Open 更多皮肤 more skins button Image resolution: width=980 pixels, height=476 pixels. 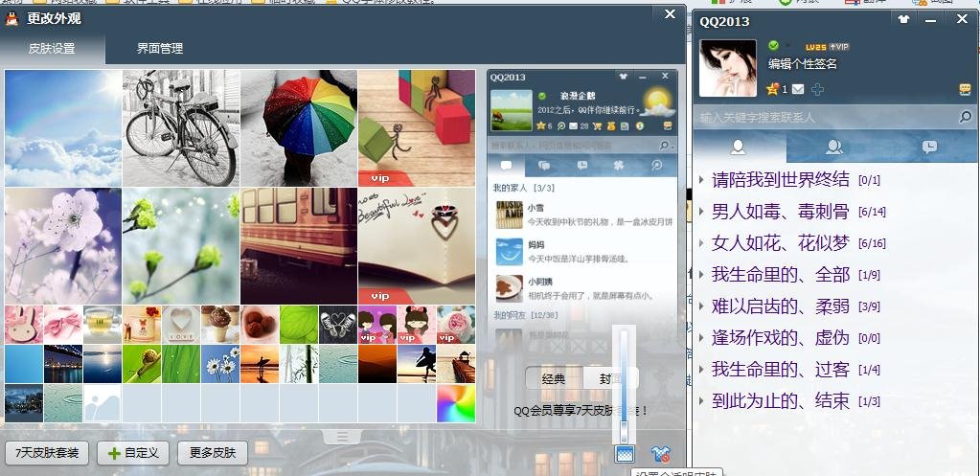pyautogui.click(x=213, y=453)
